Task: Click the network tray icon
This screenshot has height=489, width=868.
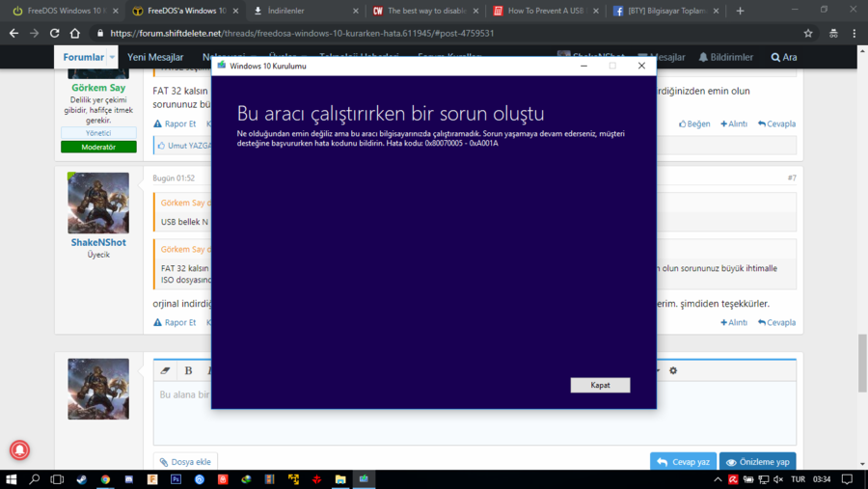Action: coord(764,479)
